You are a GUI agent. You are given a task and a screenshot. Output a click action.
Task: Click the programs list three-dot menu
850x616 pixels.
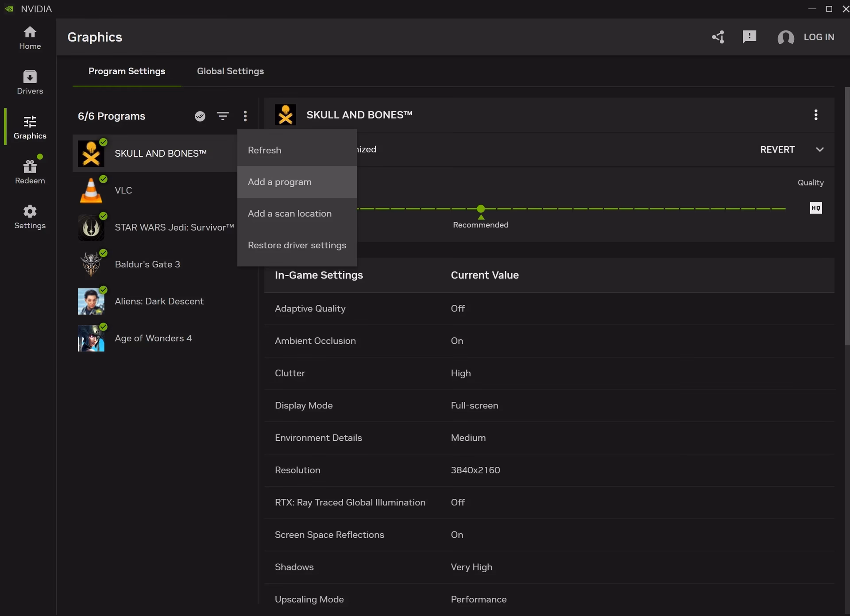click(245, 116)
